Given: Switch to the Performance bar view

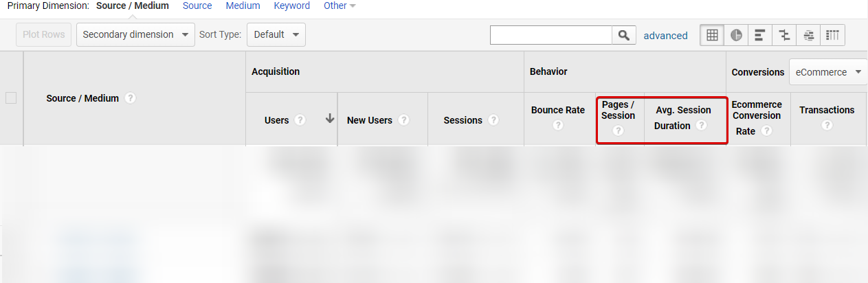Looking at the screenshot, I should 760,35.
